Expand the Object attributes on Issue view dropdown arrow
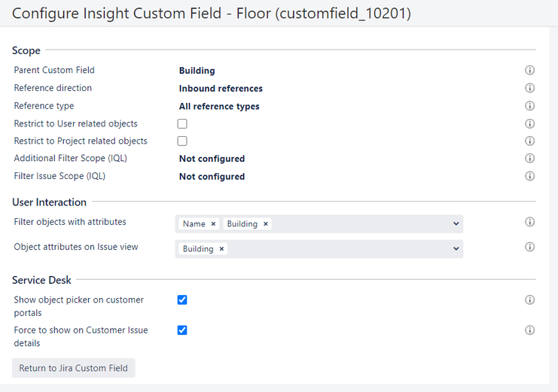Screen dimensions: 558x392 [456, 248]
